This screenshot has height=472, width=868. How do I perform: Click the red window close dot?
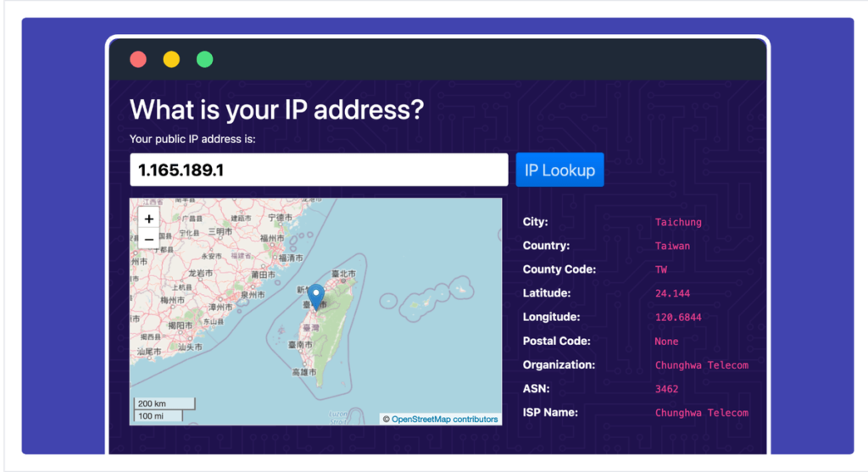tap(138, 59)
